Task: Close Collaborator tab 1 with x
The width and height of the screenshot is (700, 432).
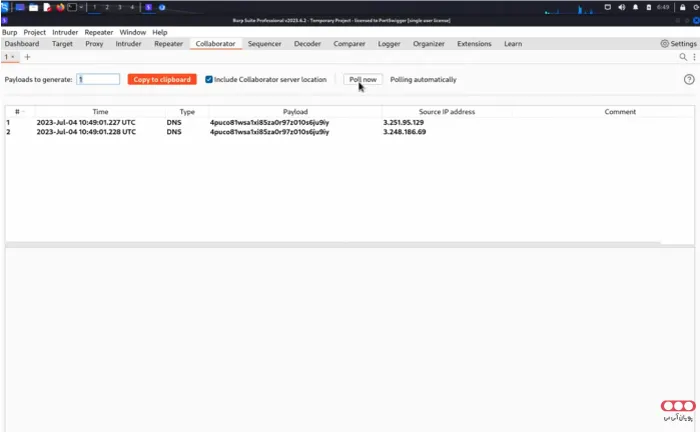Action: (13, 57)
